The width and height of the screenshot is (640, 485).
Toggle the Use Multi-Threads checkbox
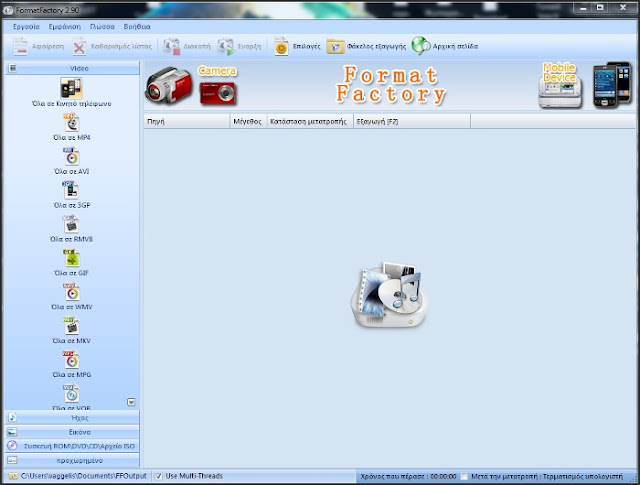[159, 476]
